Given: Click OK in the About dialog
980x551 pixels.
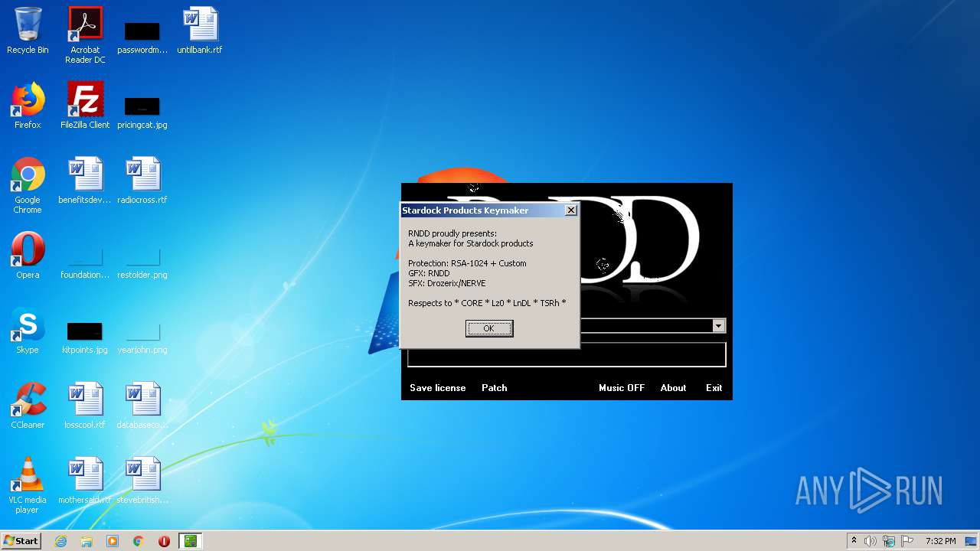Looking at the screenshot, I should 489,328.
